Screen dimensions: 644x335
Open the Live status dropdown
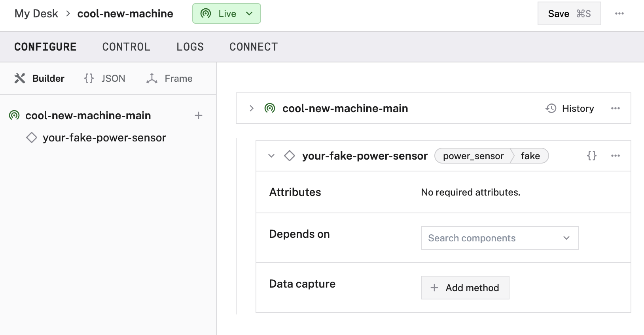click(227, 13)
